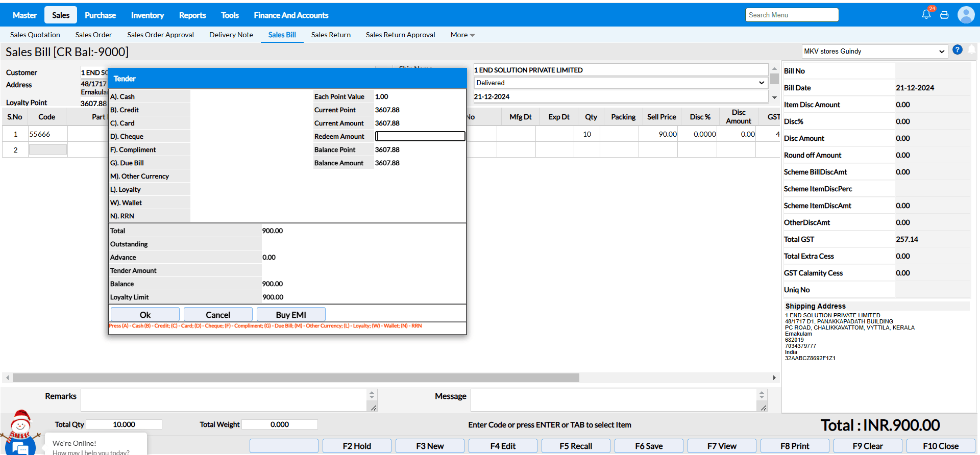The width and height of the screenshot is (980, 455).
Task: Open the notifications bell icon
Action: click(926, 15)
